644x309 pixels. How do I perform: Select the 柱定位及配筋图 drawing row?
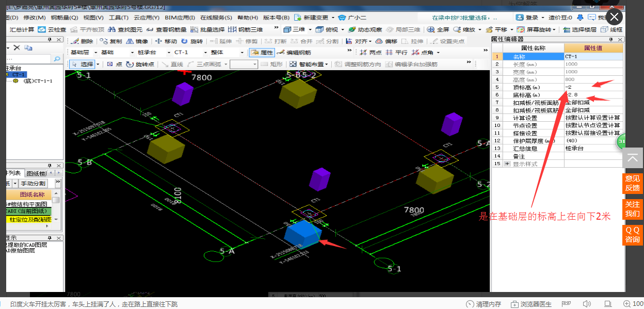[29, 219]
